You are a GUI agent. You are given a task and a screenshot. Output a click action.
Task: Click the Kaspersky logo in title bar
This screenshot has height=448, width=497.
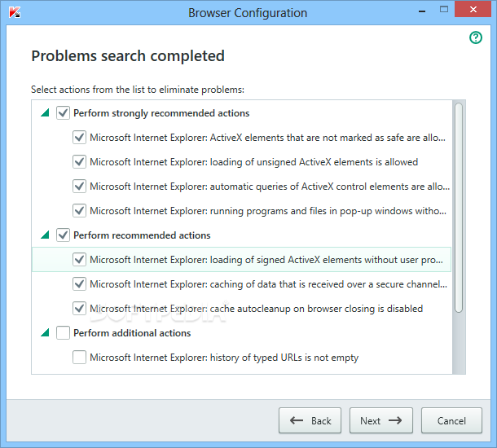click(x=14, y=12)
